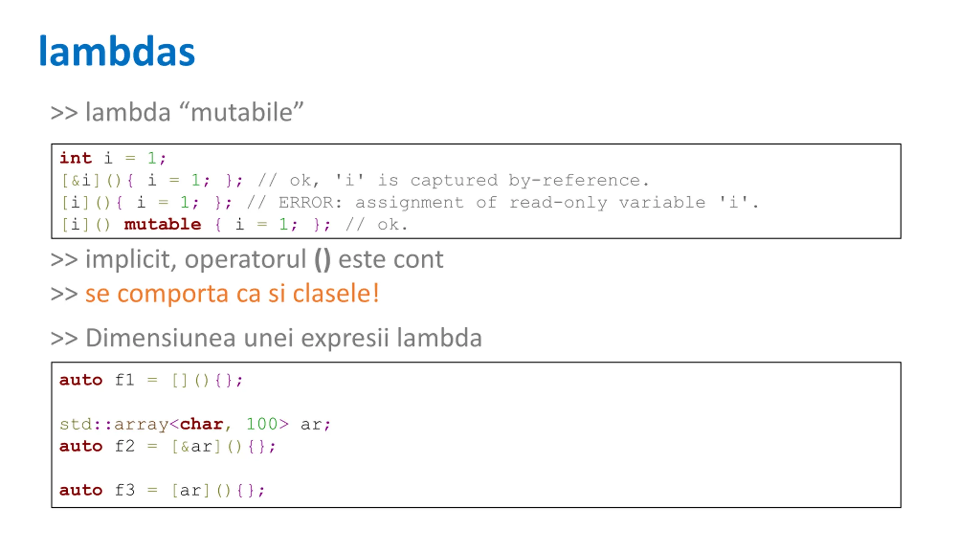Click the "f1" variable name in the code
The width and height of the screenshot is (980, 551).
(x=125, y=380)
